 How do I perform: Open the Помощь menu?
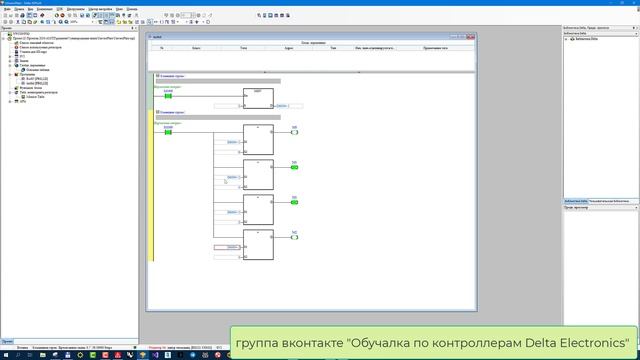[x=132, y=9]
